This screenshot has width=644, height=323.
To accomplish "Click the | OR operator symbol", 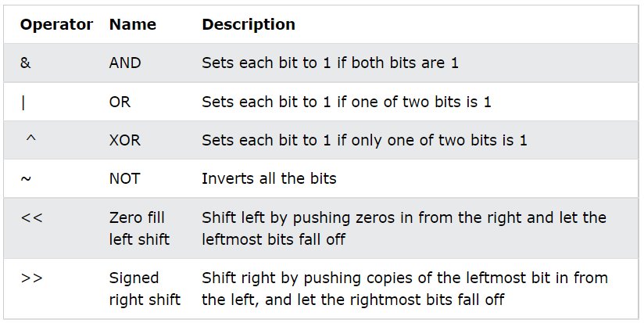I will (23, 102).
